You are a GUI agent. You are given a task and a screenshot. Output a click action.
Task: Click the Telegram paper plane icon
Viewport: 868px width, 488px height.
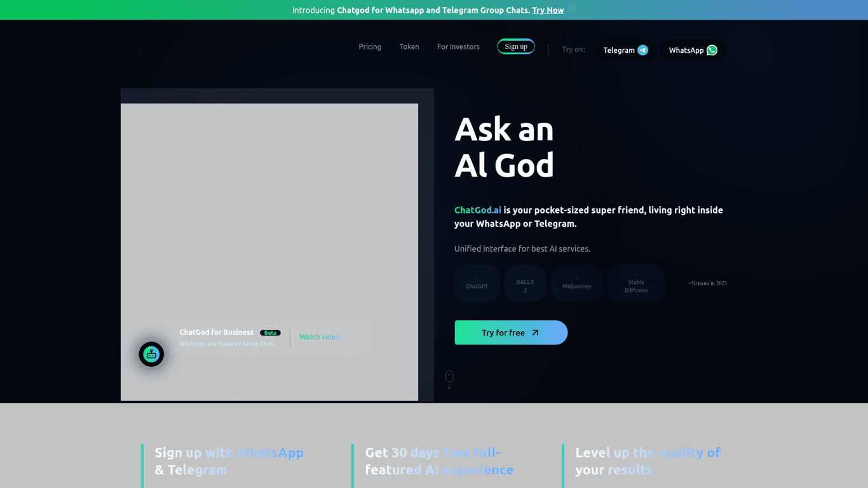click(x=642, y=50)
